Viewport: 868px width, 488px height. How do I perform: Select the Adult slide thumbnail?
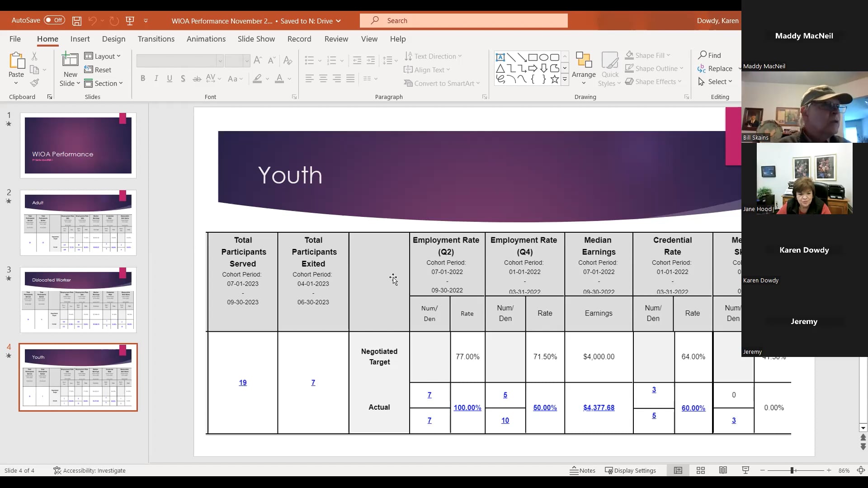(78, 223)
